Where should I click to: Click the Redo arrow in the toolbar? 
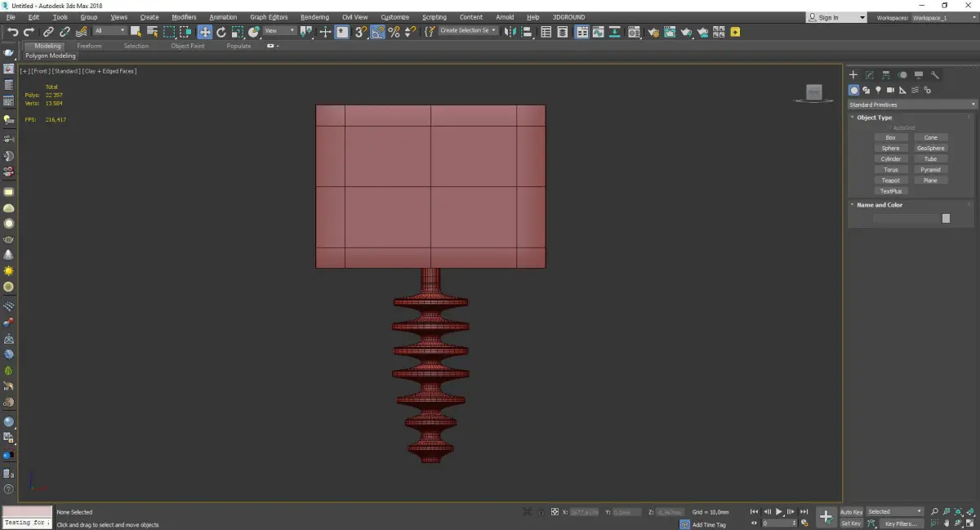click(29, 32)
